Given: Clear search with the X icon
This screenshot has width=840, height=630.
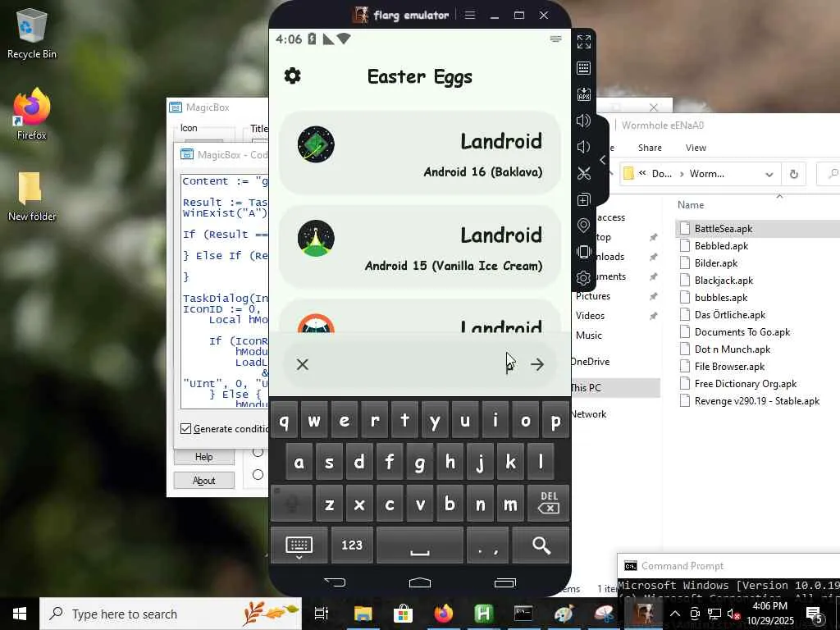Looking at the screenshot, I should (x=303, y=364).
